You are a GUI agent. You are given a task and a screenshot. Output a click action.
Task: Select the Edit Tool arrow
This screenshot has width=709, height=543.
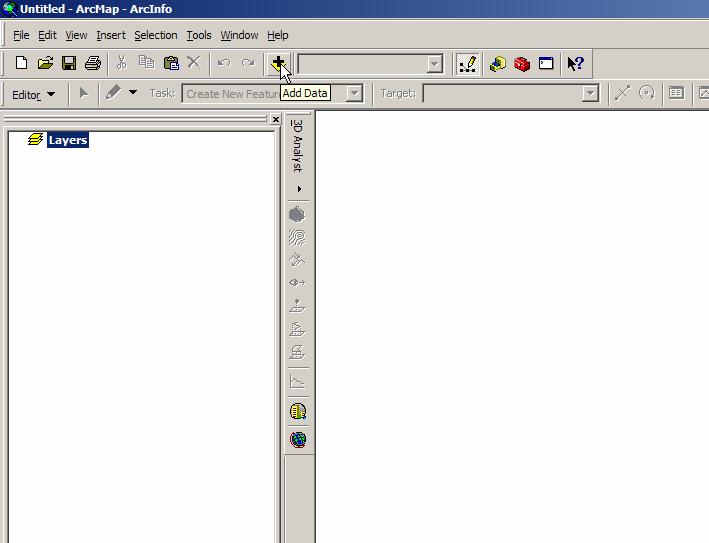84,94
